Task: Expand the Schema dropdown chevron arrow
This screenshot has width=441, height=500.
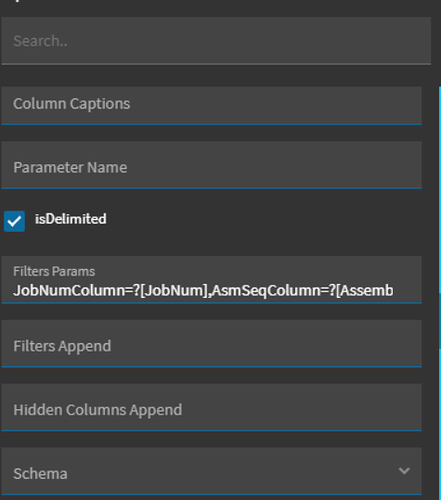Action: (x=404, y=471)
